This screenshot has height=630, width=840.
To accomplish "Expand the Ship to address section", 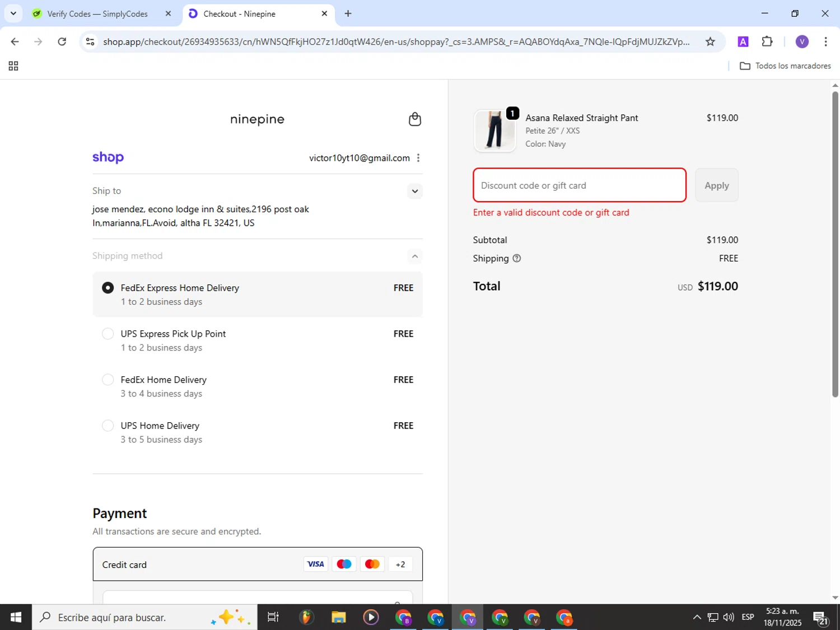I will point(414,191).
